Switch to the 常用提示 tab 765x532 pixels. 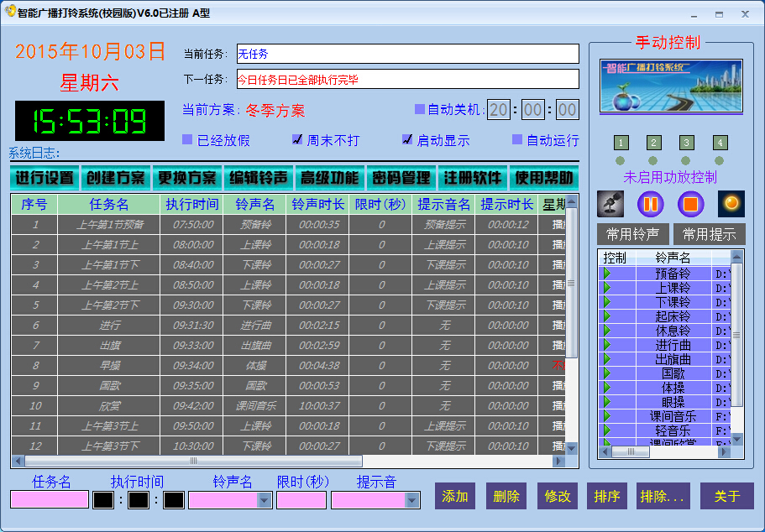[x=709, y=234]
